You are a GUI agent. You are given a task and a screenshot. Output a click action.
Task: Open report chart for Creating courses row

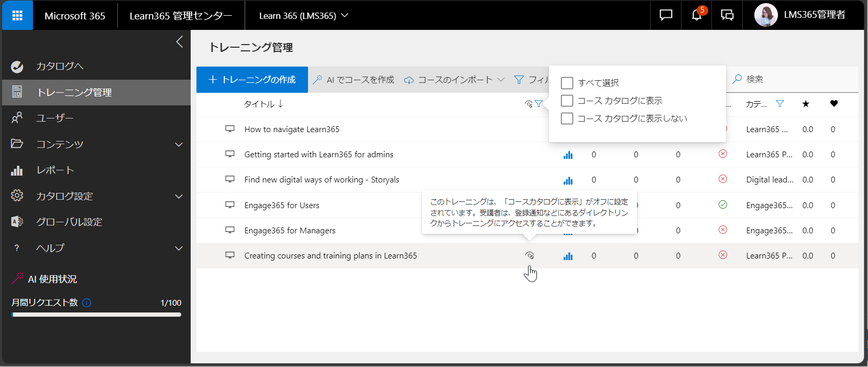click(x=568, y=256)
